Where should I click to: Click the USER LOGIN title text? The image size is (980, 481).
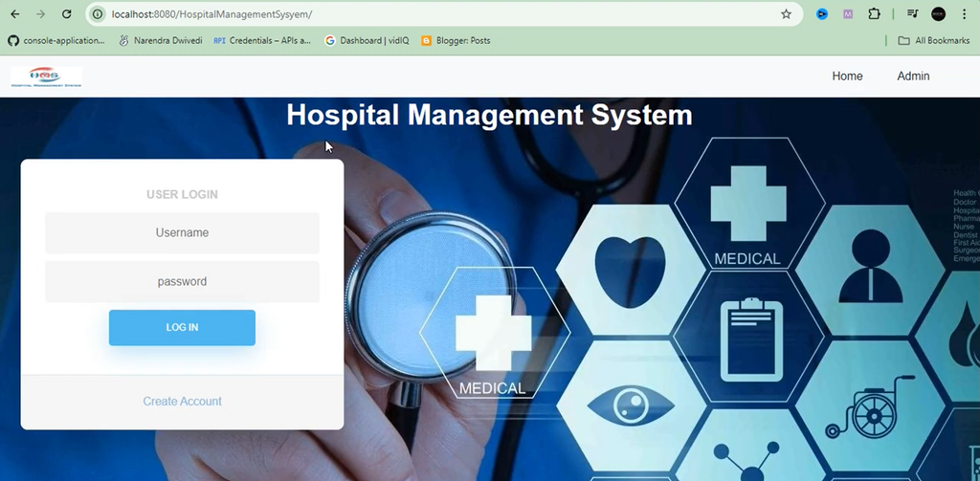(182, 194)
